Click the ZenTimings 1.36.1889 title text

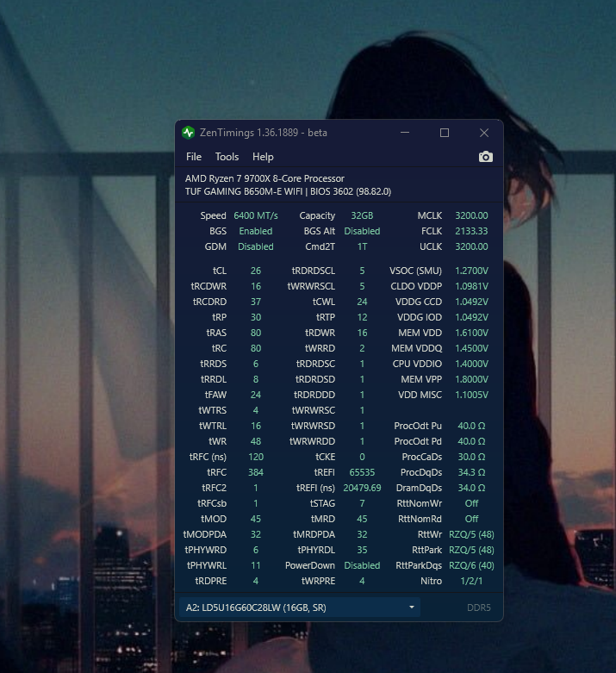point(263,133)
